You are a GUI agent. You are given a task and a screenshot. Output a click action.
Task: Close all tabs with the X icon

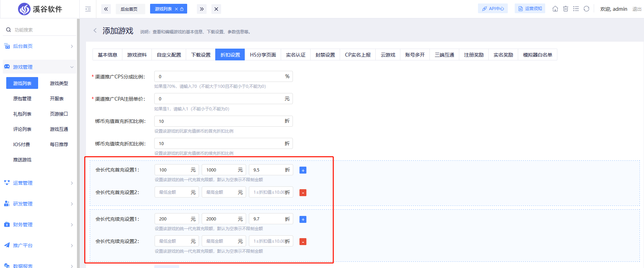(216, 9)
